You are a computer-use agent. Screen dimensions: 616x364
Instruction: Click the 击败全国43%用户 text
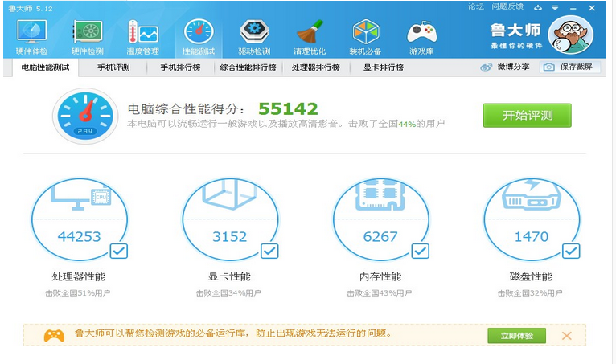(x=380, y=293)
